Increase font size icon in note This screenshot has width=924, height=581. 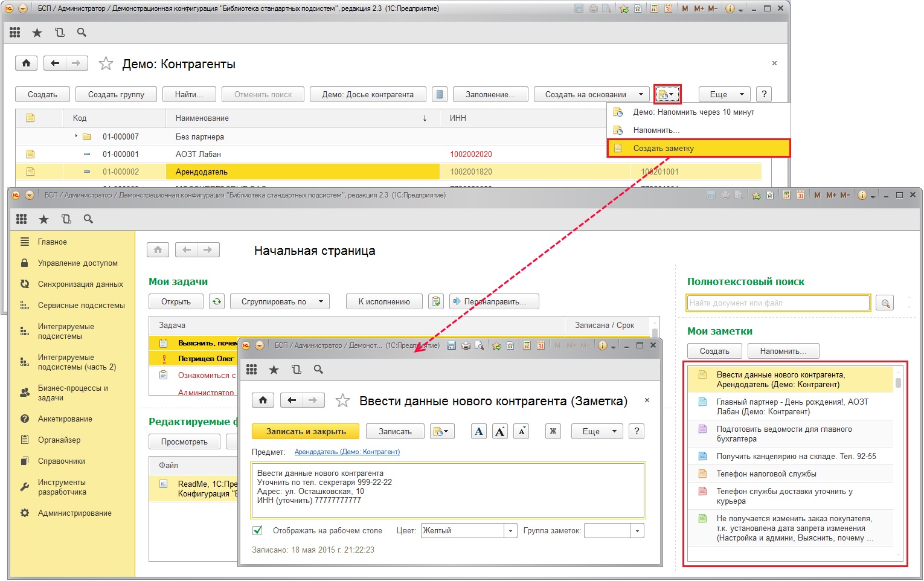tap(500, 431)
